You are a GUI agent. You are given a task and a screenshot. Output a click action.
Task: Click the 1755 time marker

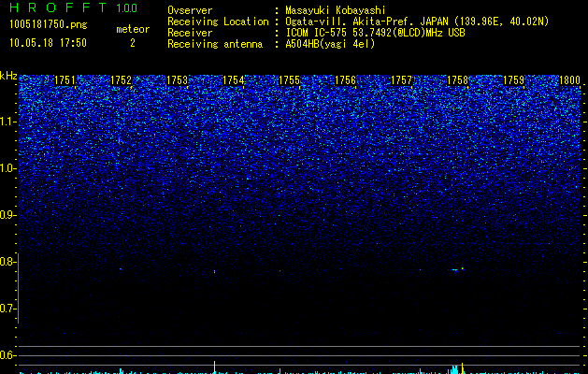289,80
